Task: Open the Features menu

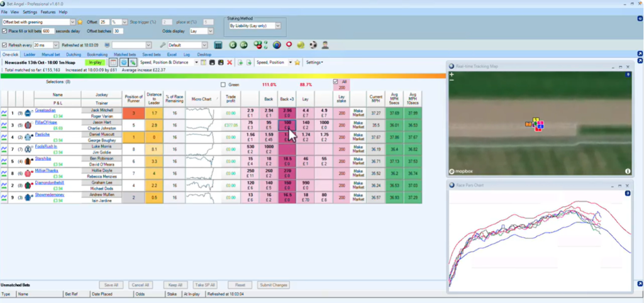Action: (x=48, y=12)
